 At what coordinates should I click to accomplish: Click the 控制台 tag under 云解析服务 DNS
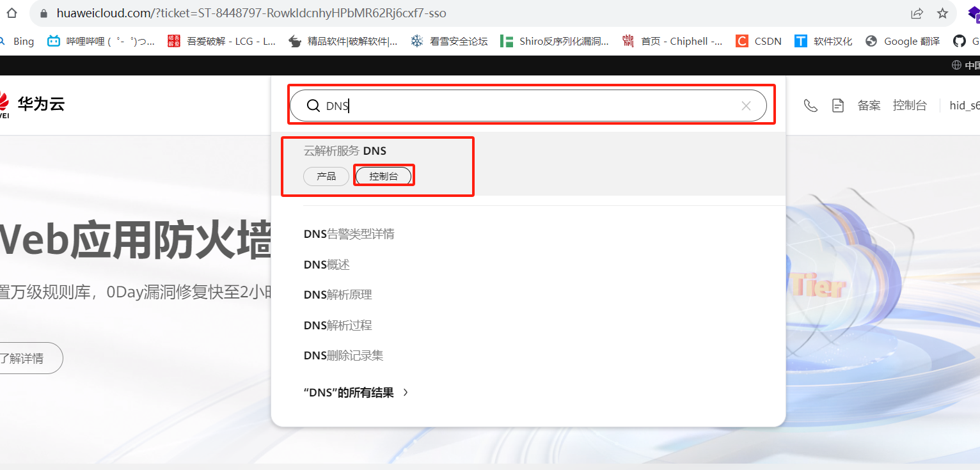[383, 176]
